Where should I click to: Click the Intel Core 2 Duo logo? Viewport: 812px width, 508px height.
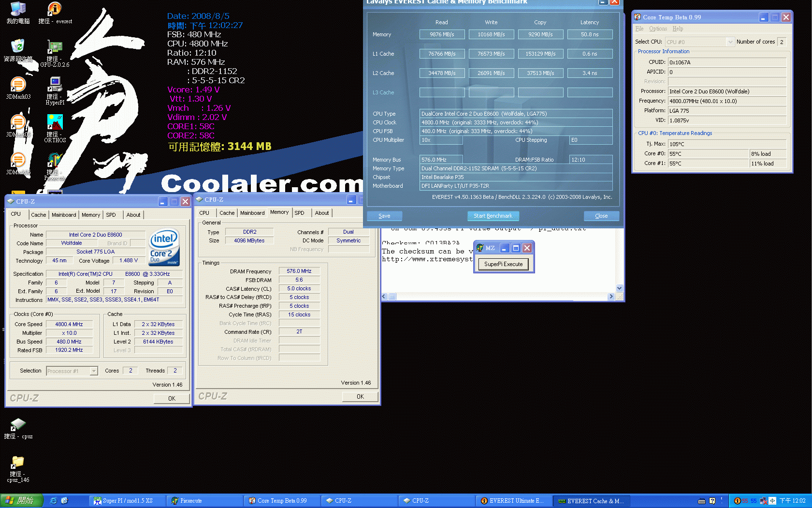click(x=164, y=247)
